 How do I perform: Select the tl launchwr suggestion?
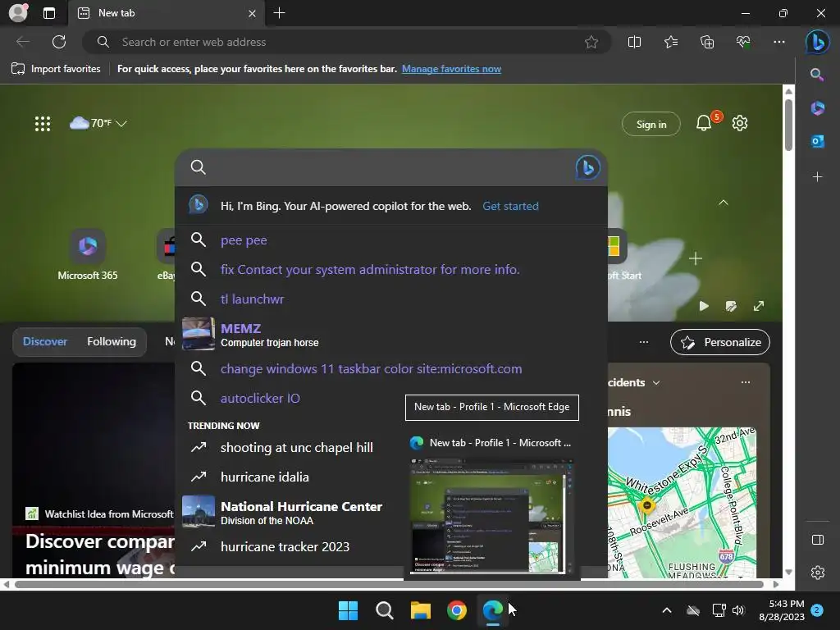(x=391, y=299)
